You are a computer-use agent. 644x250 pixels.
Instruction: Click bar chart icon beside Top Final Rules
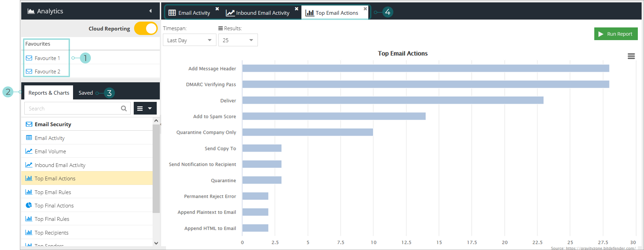tap(29, 218)
